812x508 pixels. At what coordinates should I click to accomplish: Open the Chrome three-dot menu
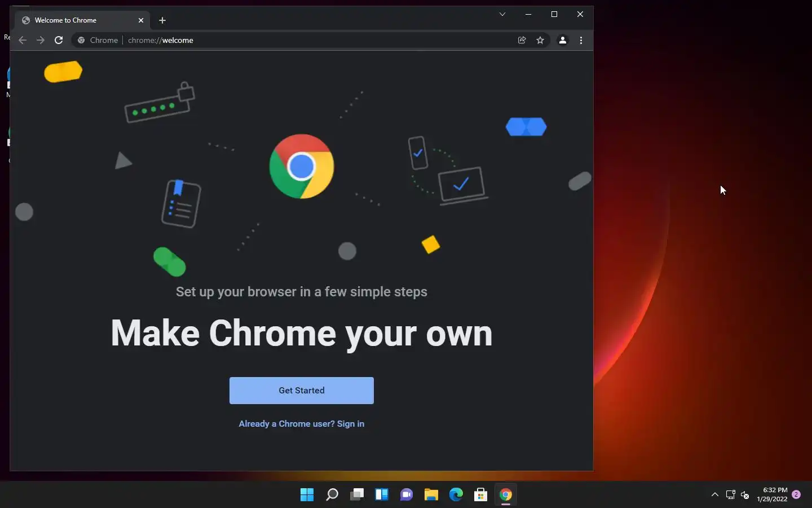pos(581,40)
